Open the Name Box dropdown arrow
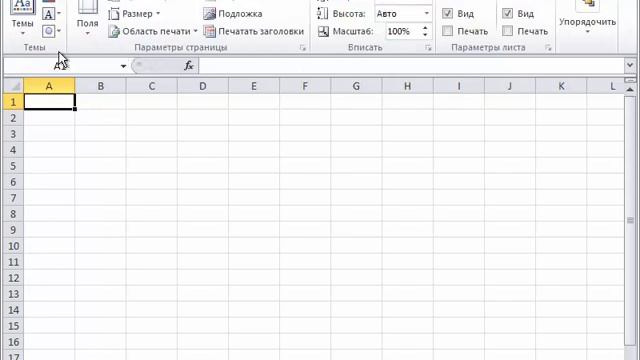This screenshot has width=640, height=360. tap(123, 66)
